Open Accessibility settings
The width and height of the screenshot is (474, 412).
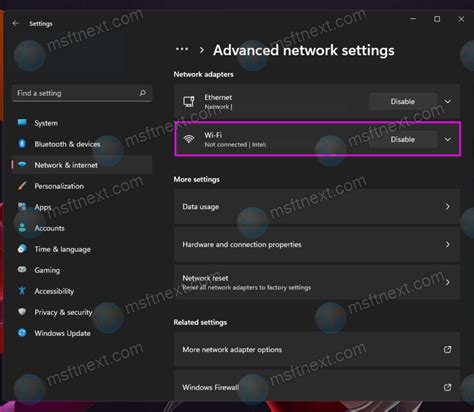tap(82, 291)
